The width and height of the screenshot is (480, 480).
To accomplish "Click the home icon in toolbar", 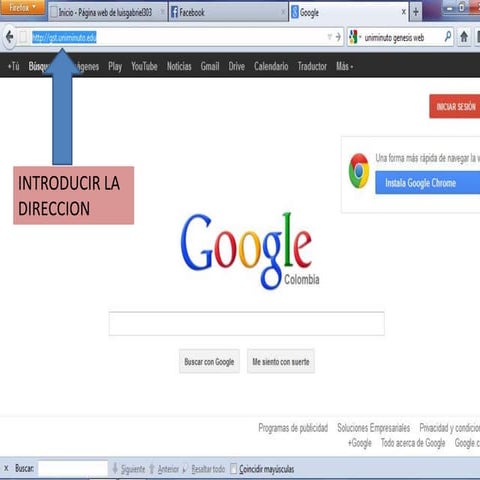I will 464,37.
